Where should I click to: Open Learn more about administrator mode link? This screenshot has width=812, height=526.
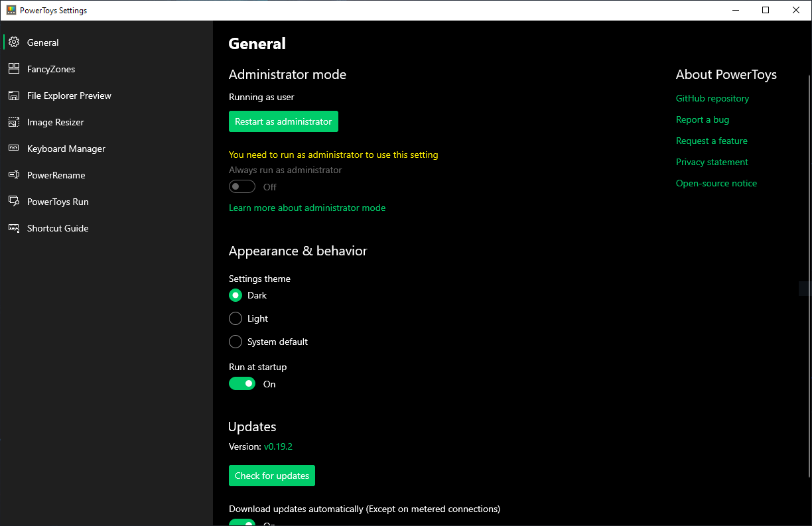coord(307,208)
